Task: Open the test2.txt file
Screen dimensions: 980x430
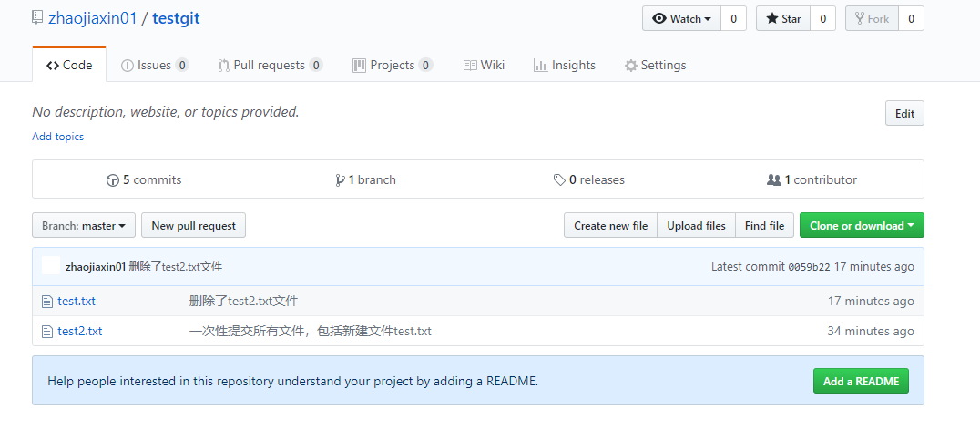Action: [x=80, y=332]
